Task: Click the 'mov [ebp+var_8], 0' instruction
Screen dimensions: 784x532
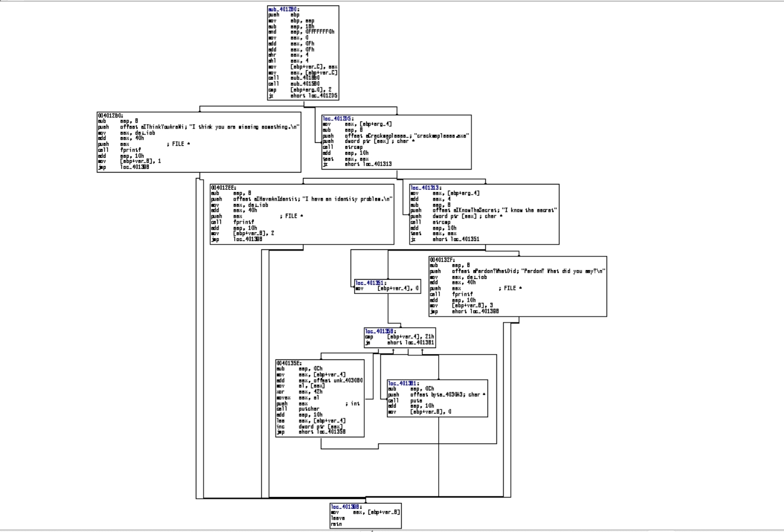Action: pos(420,412)
